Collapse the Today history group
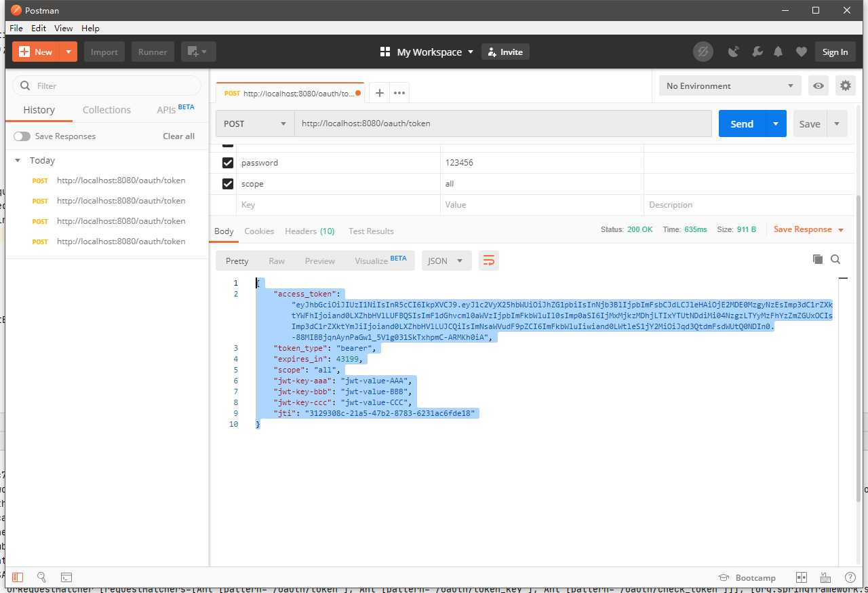The width and height of the screenshot is (868, 593). click(x=18, y=161)
